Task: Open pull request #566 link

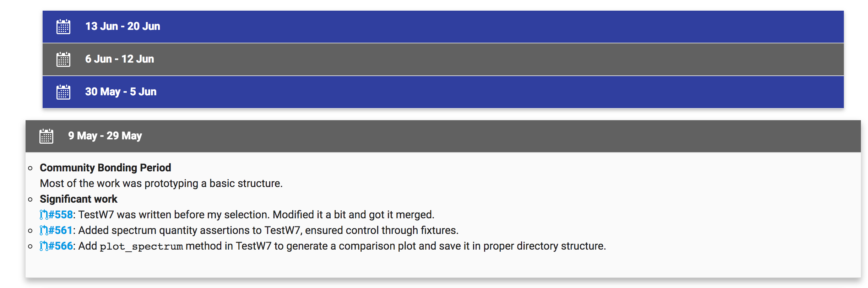Action: (60, 246)
